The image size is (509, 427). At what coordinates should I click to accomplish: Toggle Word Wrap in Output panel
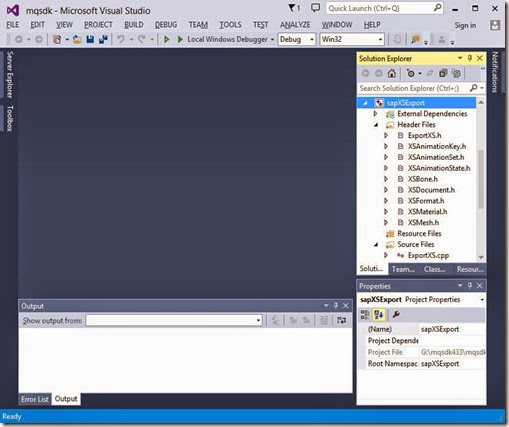[x=341, y=320]
